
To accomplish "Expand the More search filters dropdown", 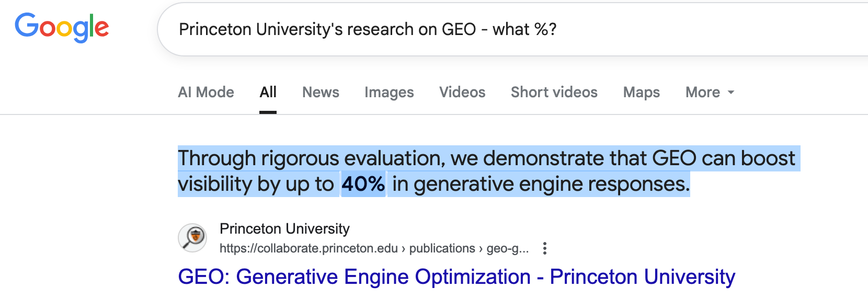I will point(710,92).
